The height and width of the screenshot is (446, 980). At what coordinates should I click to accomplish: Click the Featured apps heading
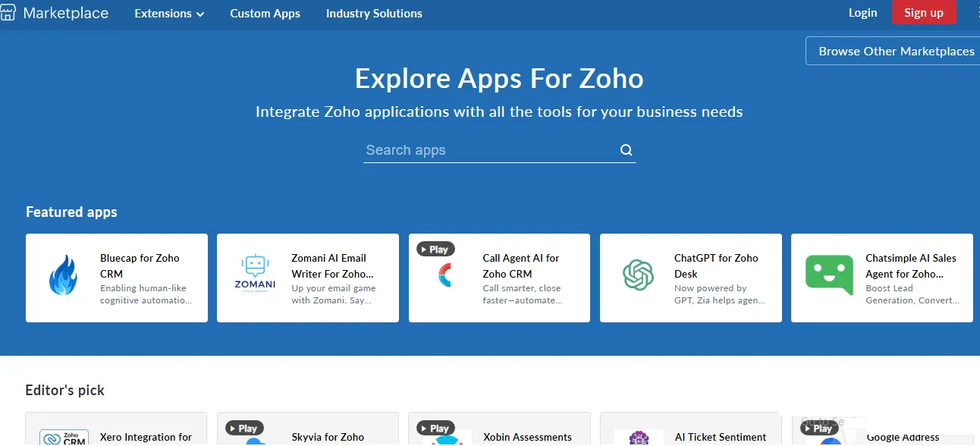tap(71, 212)
